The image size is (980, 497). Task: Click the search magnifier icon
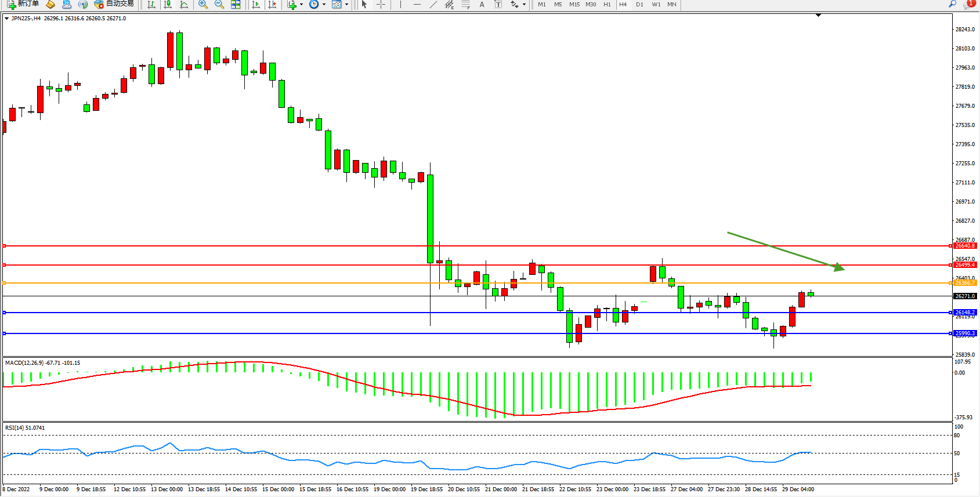click(952, 5)
